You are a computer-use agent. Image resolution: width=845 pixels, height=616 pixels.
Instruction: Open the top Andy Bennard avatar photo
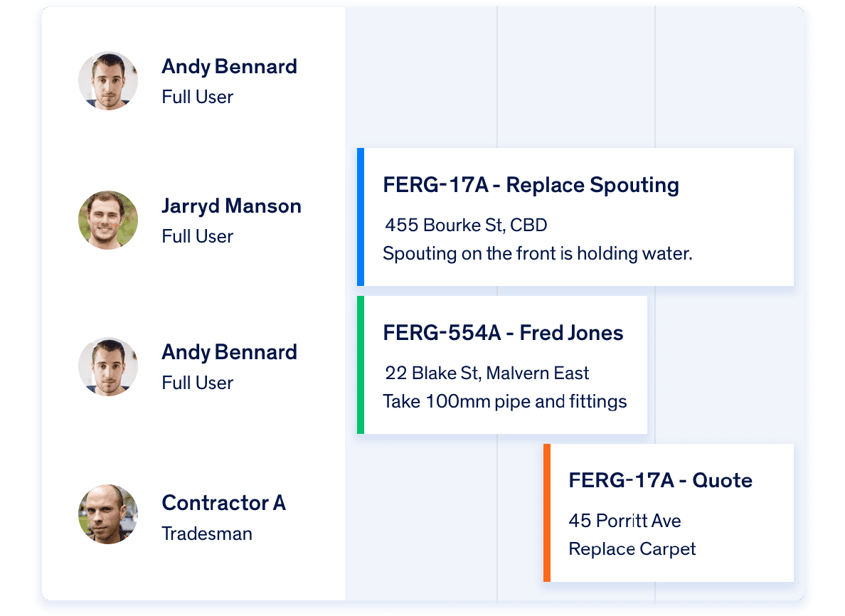tap(108, 81)
